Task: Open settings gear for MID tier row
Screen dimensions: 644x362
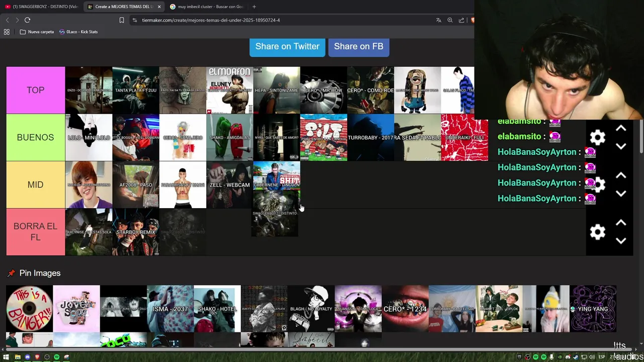Action: click(597, 185)
